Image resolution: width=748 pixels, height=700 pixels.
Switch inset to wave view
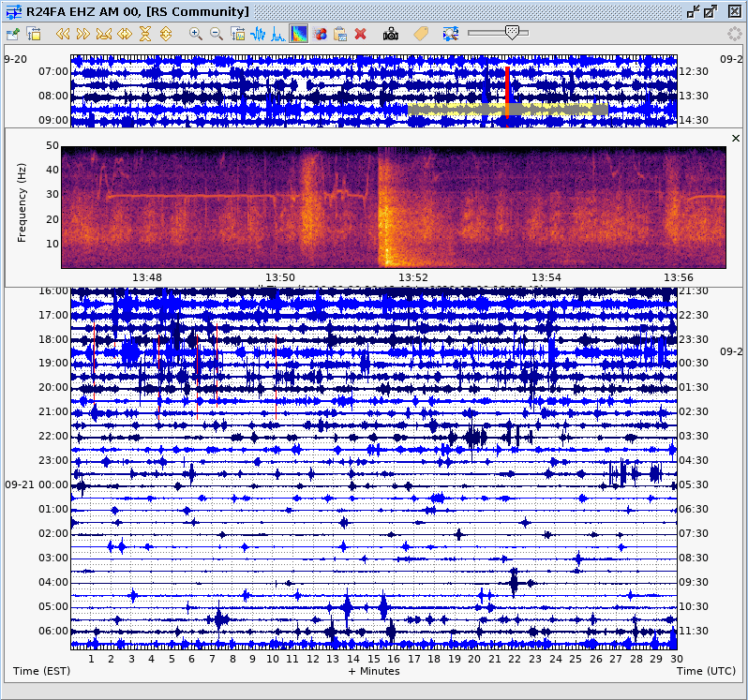(258, 34)
